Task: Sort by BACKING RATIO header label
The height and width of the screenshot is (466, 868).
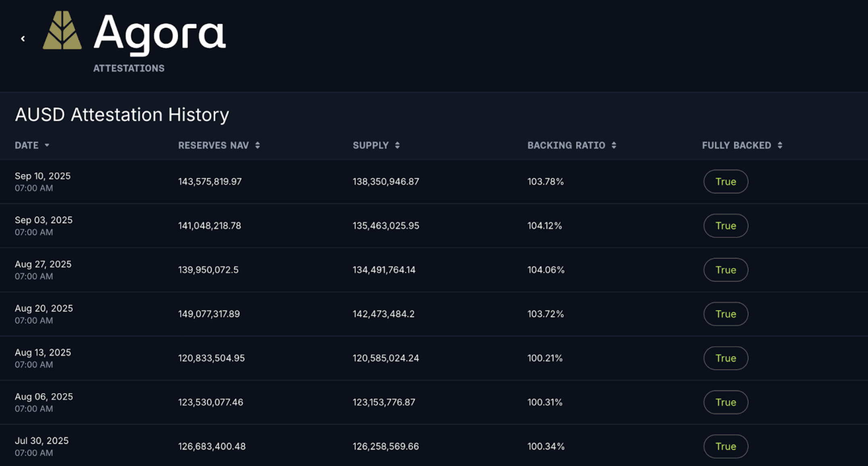Action: 566,146
